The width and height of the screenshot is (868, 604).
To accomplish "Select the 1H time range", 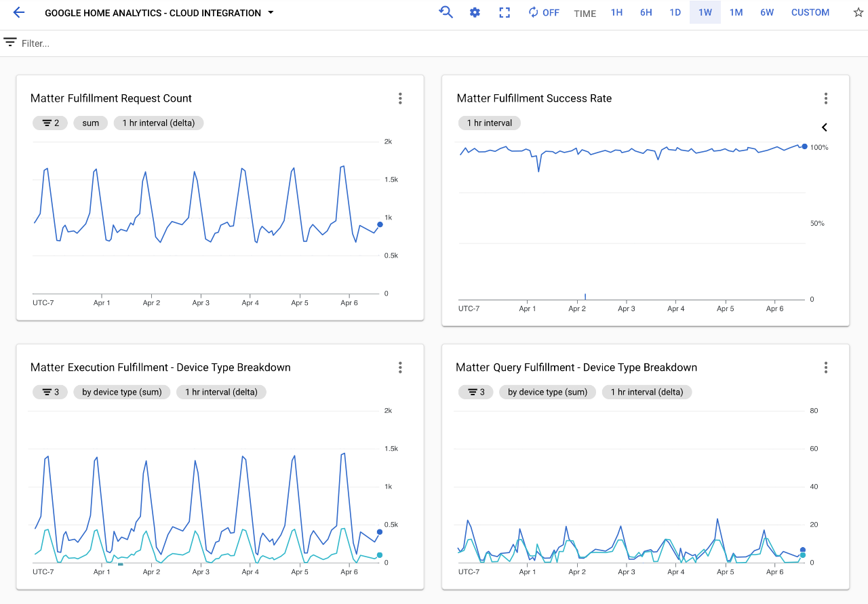I will coord(616,12).
